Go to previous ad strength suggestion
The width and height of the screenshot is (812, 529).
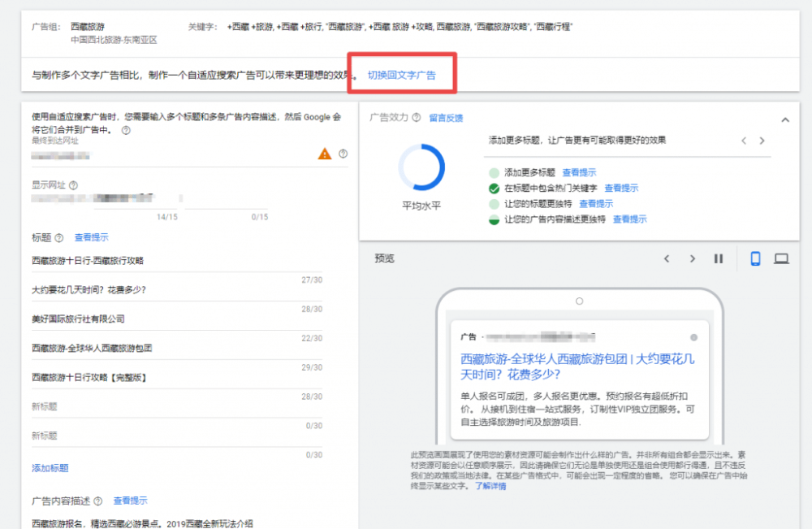743,141
